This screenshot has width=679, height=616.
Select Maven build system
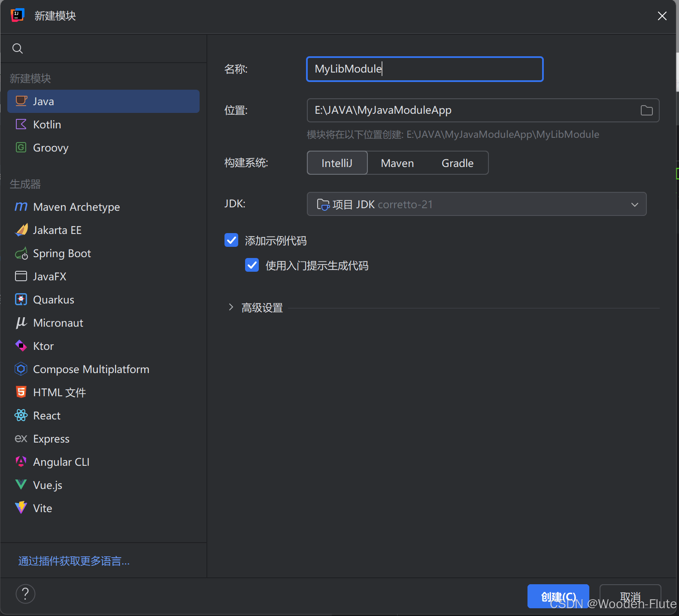(397, 163)
